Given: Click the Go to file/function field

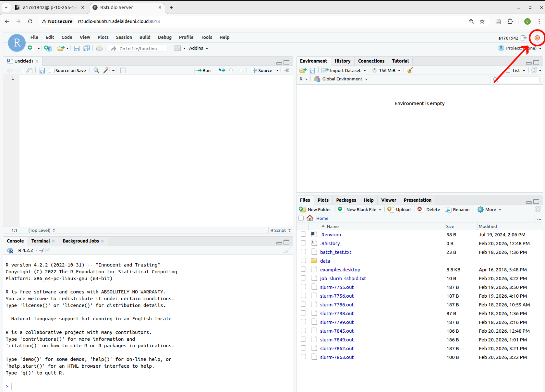Looking at the screenshot, I should (138, 48).
